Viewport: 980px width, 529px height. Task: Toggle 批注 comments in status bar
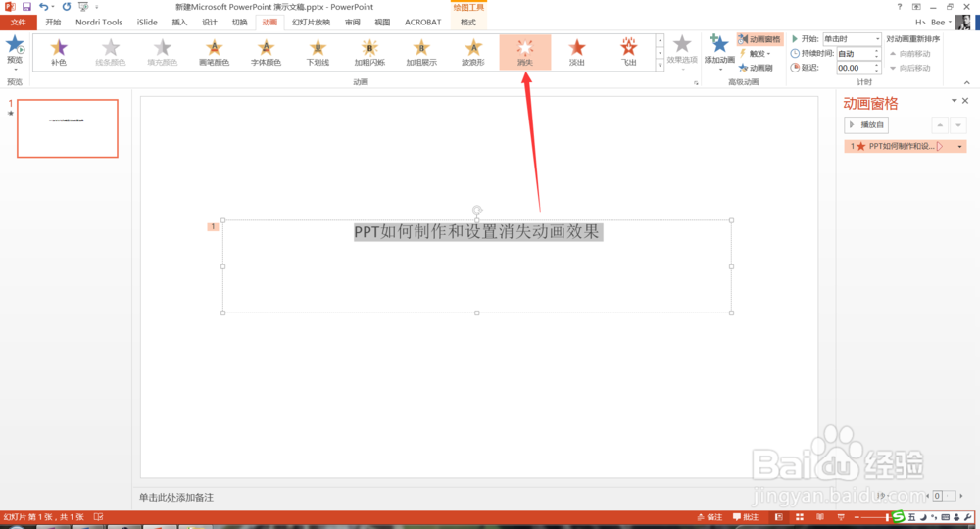click(x=746, y=517)
